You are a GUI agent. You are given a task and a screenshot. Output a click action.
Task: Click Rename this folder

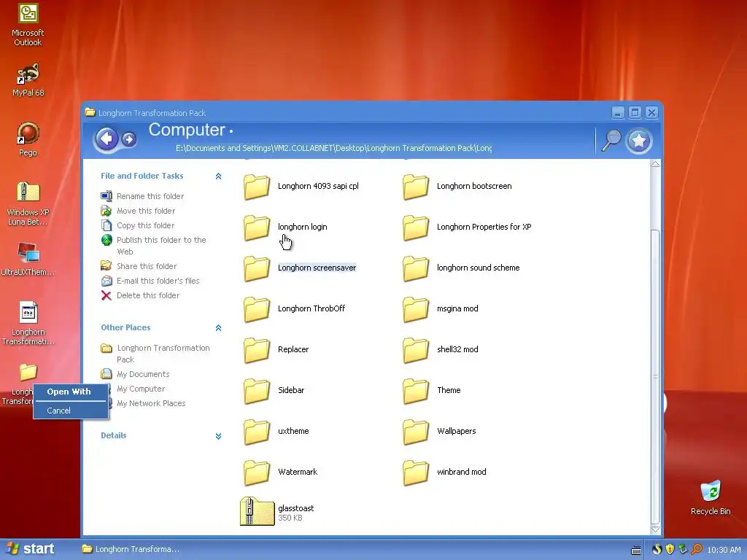150,196
